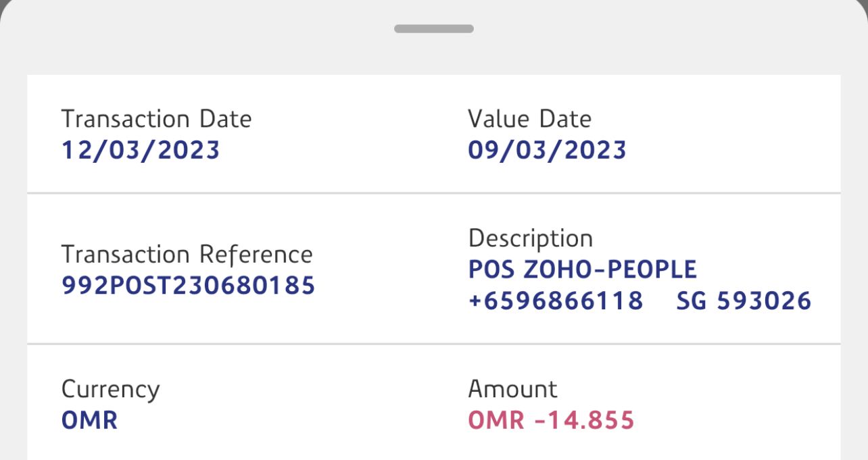The width and height of the screenshot is (868, 460).
Task: Click the Transaction Reference label
Action: pos(187,255)
